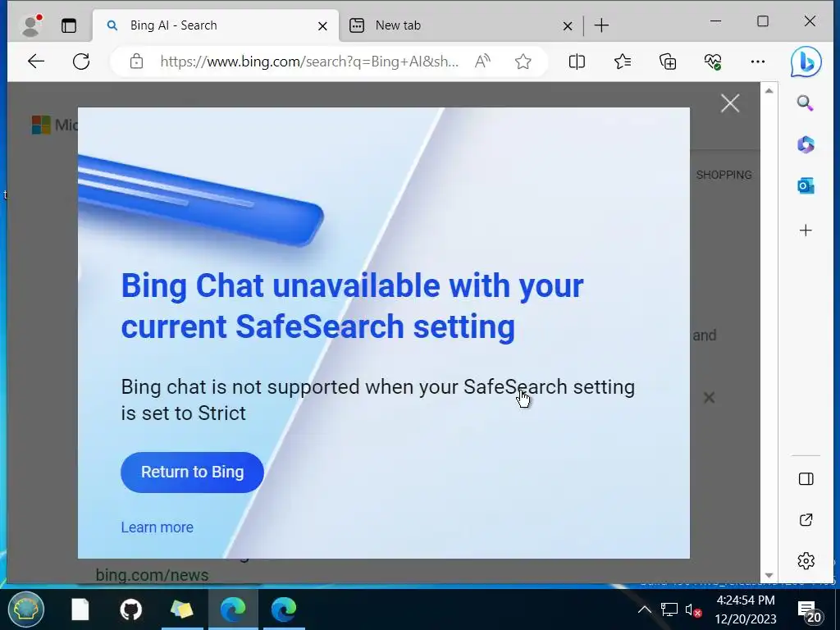This screenshot has width=840, height=630.
Task: Open the sticky notes taskbar app
Action: coord(181,609)
